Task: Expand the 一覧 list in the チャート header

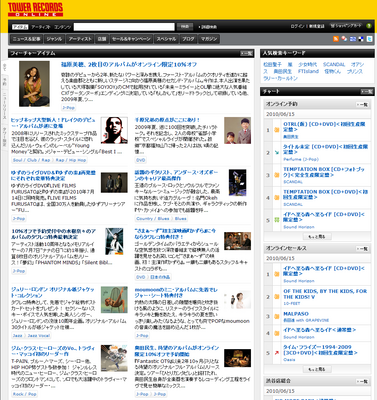Action: [x=367, y=92]
